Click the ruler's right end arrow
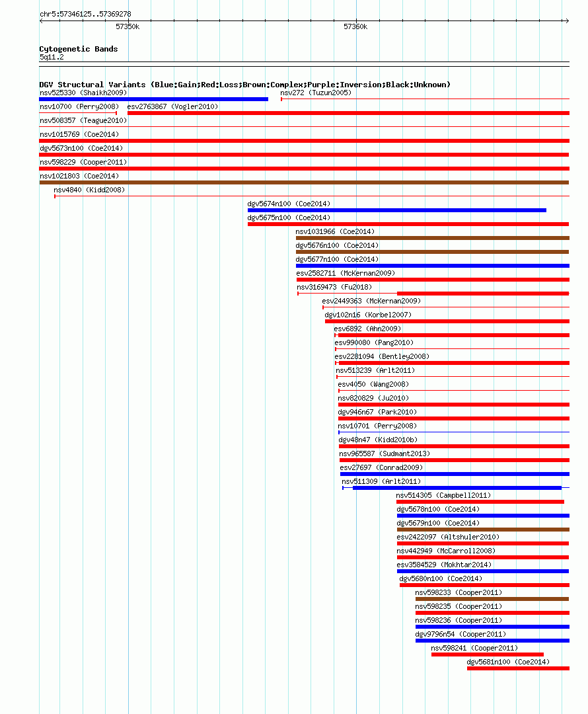This screenshot has width=588, height=714. (x=567, y=21)
